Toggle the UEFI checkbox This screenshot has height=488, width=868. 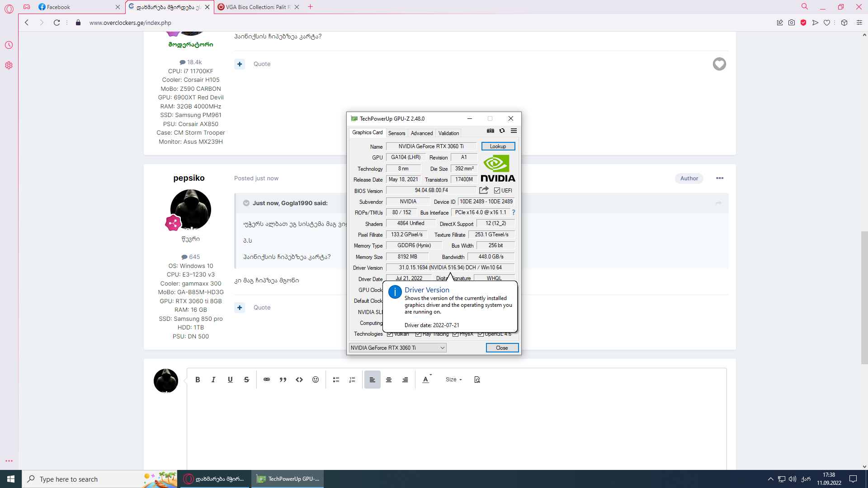497,191
